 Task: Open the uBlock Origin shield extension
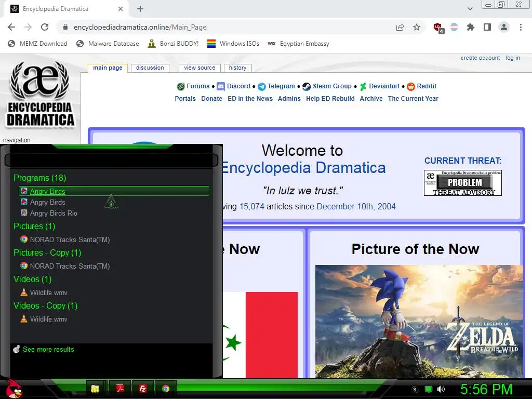tap(438, 28)
